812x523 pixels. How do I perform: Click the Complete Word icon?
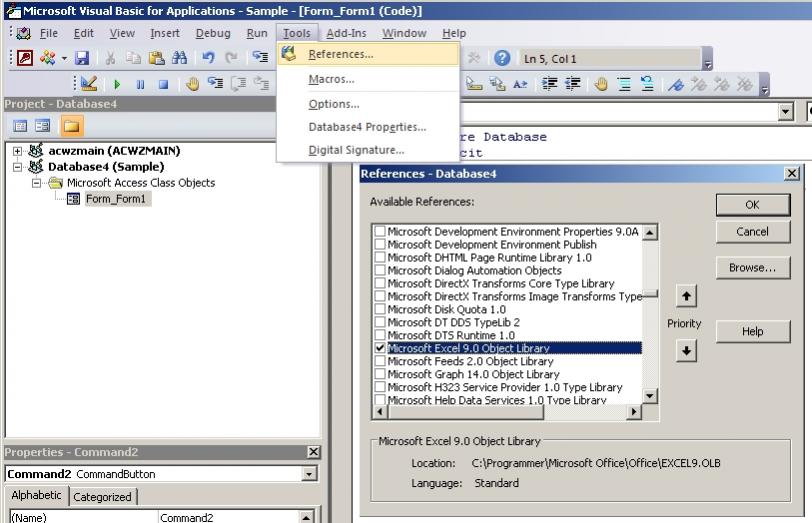(x=520, y=84)
